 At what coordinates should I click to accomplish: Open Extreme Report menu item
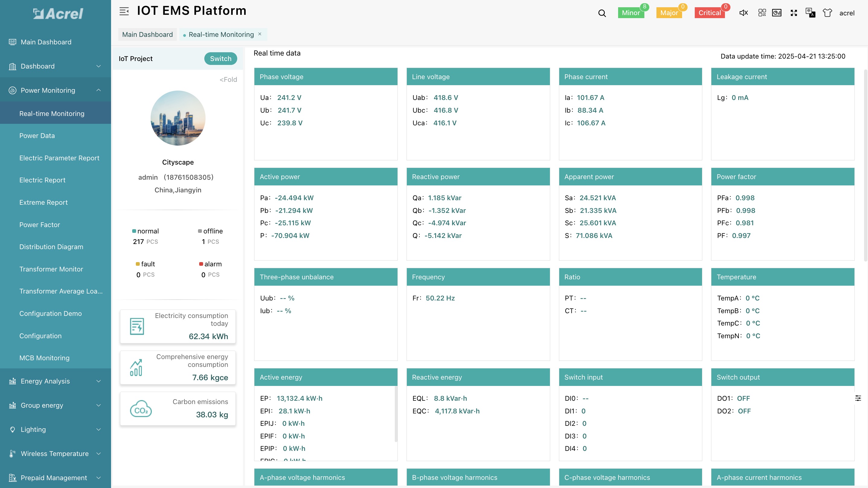pos(56,202)
